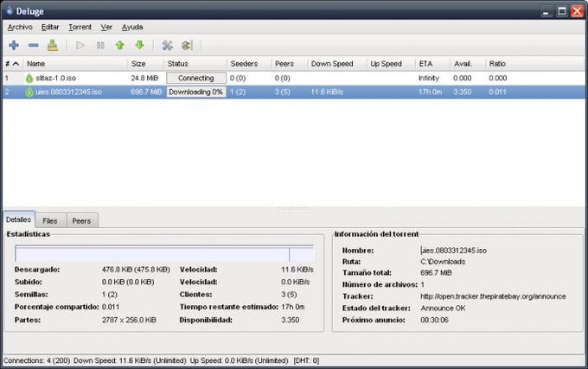Image resolution: width=588 pixels, height=369 pixels.
Task: Click the pane divider grip above the tabs
Action: tap(294, 208)
